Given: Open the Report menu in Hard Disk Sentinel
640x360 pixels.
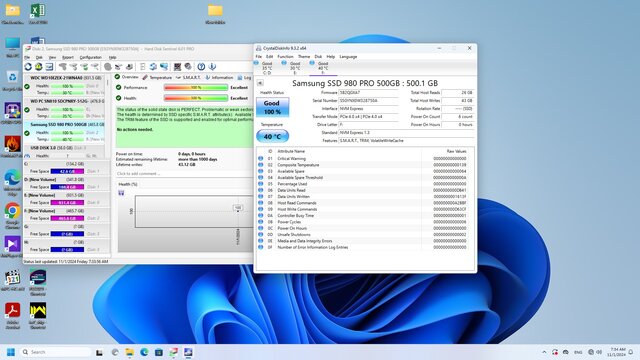Looking at the screenshot, I should pos(68,58).
